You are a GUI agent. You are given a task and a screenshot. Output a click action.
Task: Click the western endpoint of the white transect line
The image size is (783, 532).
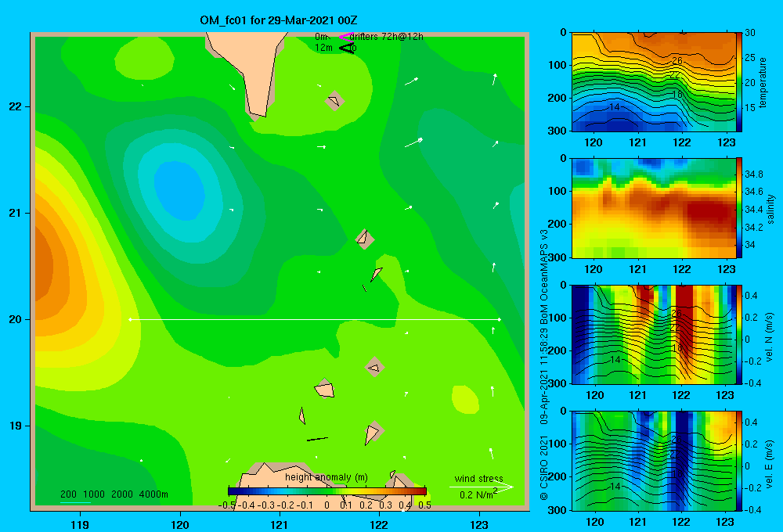[x=130, y=319]
